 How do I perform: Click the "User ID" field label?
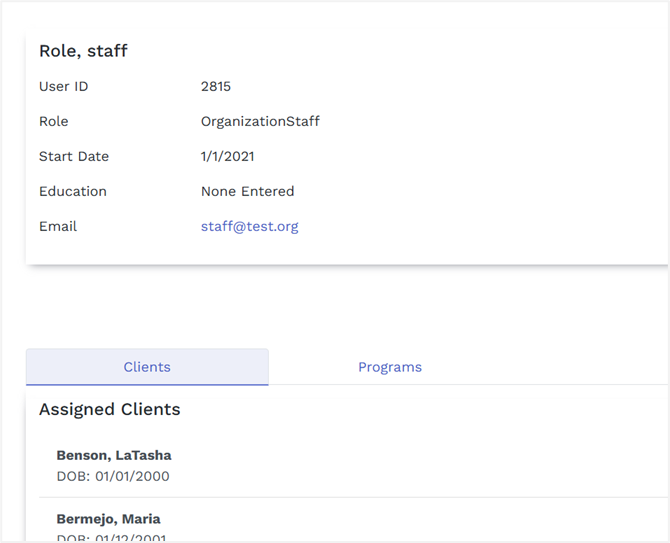click(x=63, y=86)
